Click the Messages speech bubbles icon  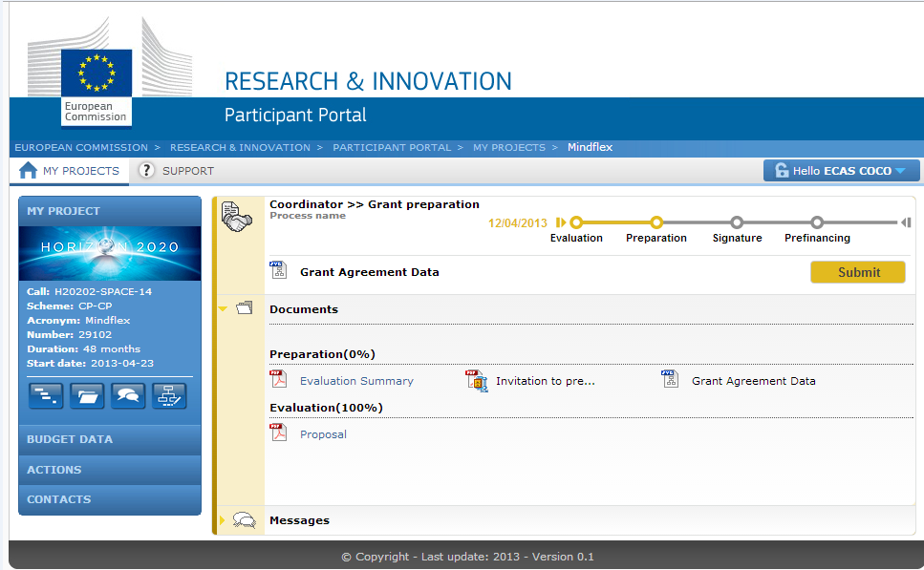(x=244, y=519)
